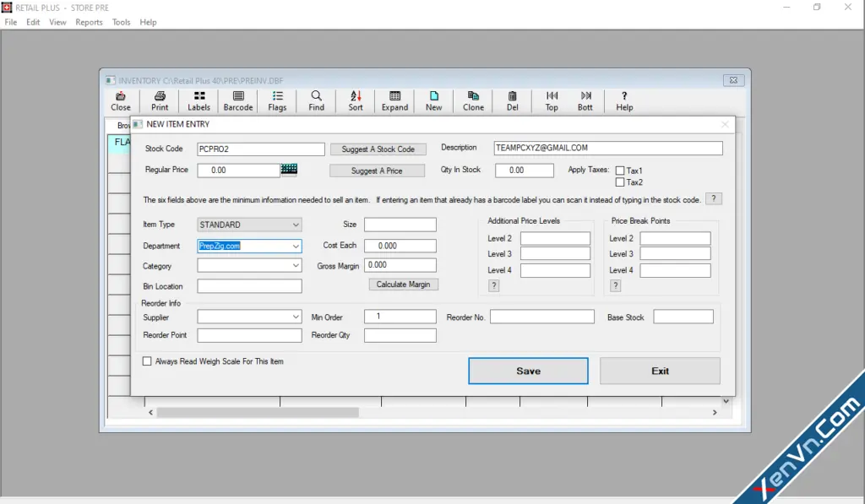Click the Sort toolbar icon
This screenshot has height=504, width=865.
point(356,101)
